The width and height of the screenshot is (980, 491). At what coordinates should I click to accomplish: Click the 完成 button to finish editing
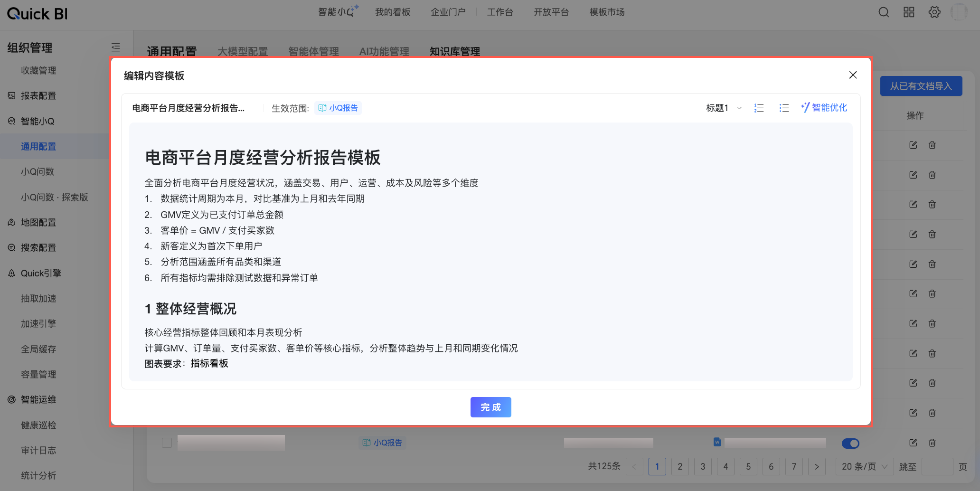click(491, 407)
